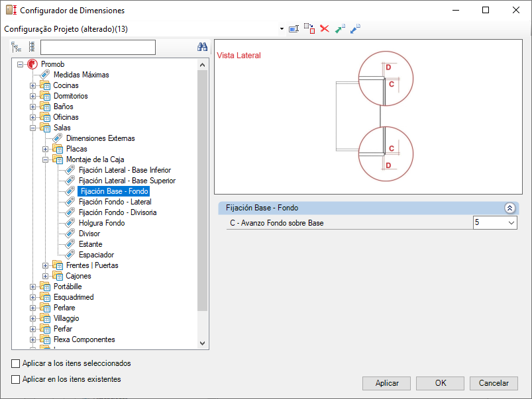The image size is (532, 399).
Task: Click the expand all tree icon
Action: (x=17, y=47)
